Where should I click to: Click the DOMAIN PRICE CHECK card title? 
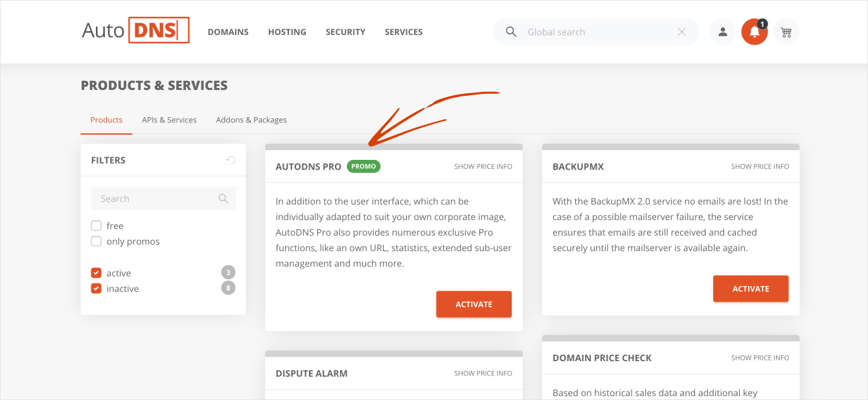[602, 358]
